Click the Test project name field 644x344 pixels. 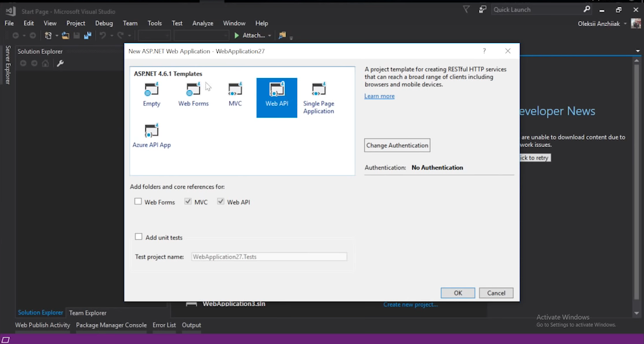(x=269, y=257)
